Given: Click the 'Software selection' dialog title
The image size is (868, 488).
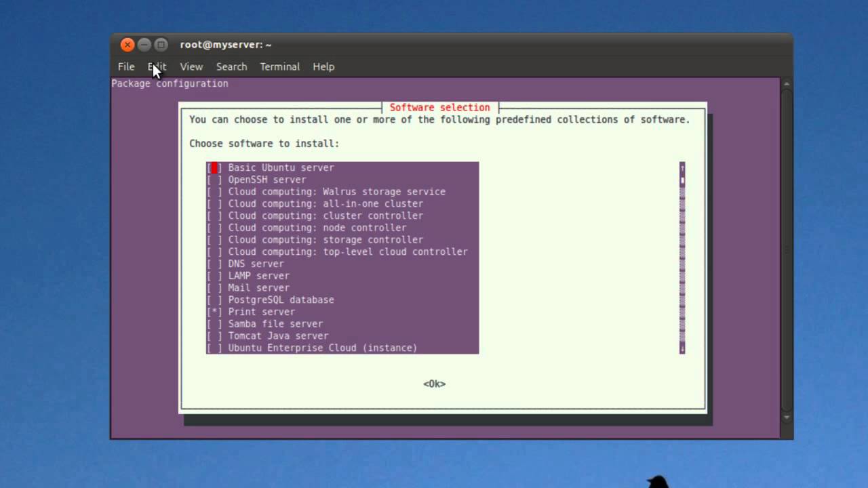Looking at the screenshot, I should click(439, 107).
